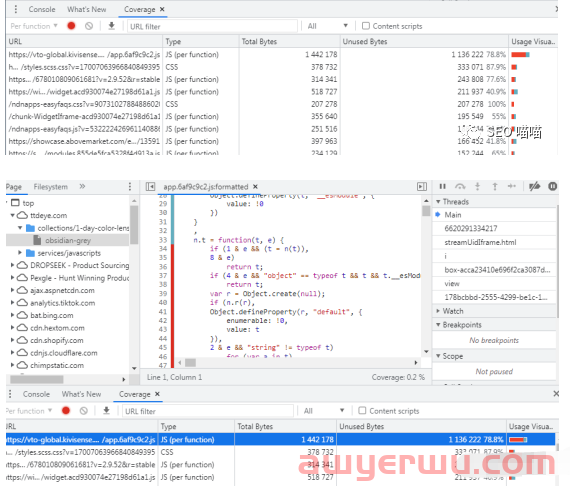Switch to the top Console tab
The height and width of the screenshot is (494, 574).
(x=42, y=9)
